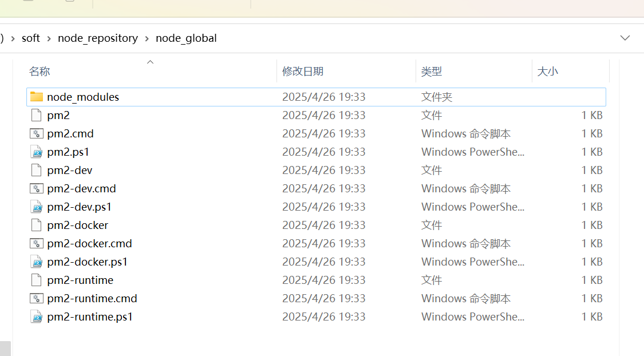The width and height of the screenshot is (644, 356).
Task: Click Windows 命令脚本 type of pm2-runtime.cmd
Action: (x=466, y=299)
